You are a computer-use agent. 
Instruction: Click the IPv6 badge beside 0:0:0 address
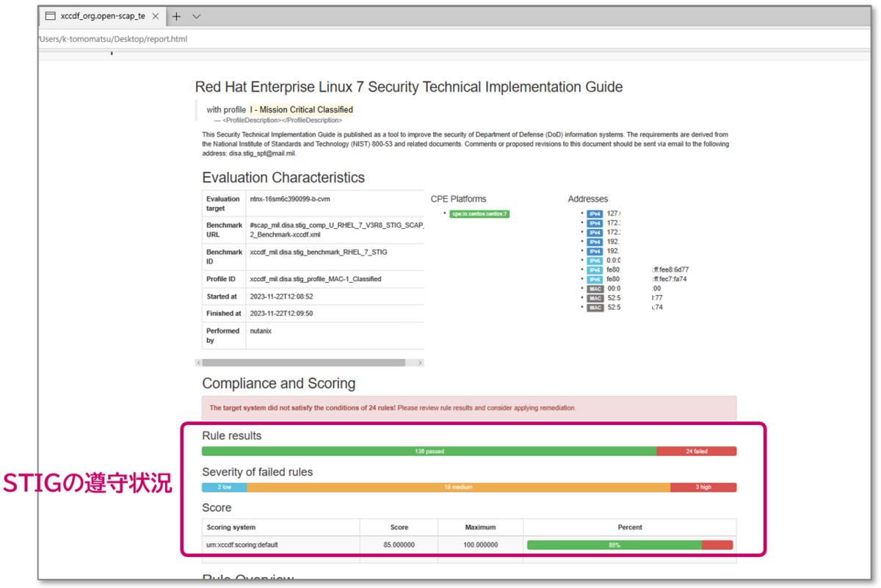tap(595, 261)
